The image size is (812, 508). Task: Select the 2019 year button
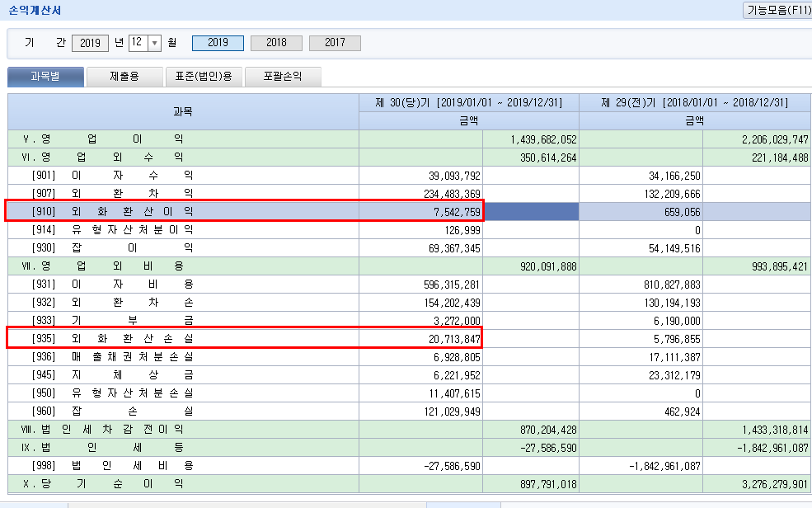218,43
